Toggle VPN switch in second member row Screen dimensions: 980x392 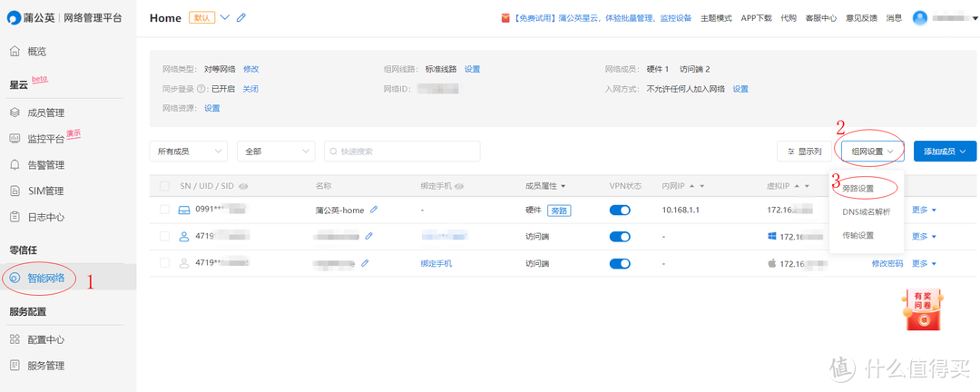click(620, 236)
